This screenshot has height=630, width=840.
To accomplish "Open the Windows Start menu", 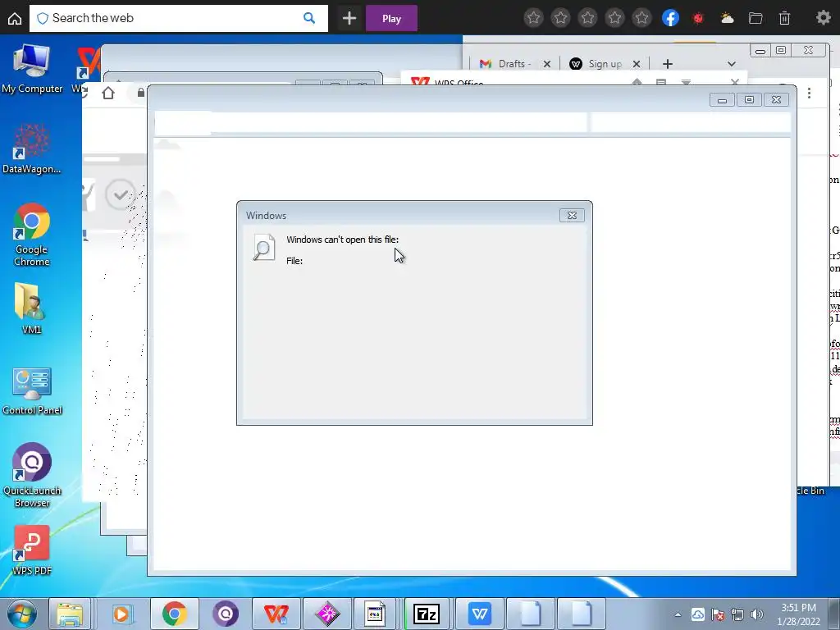I will (x=22, y=614).
